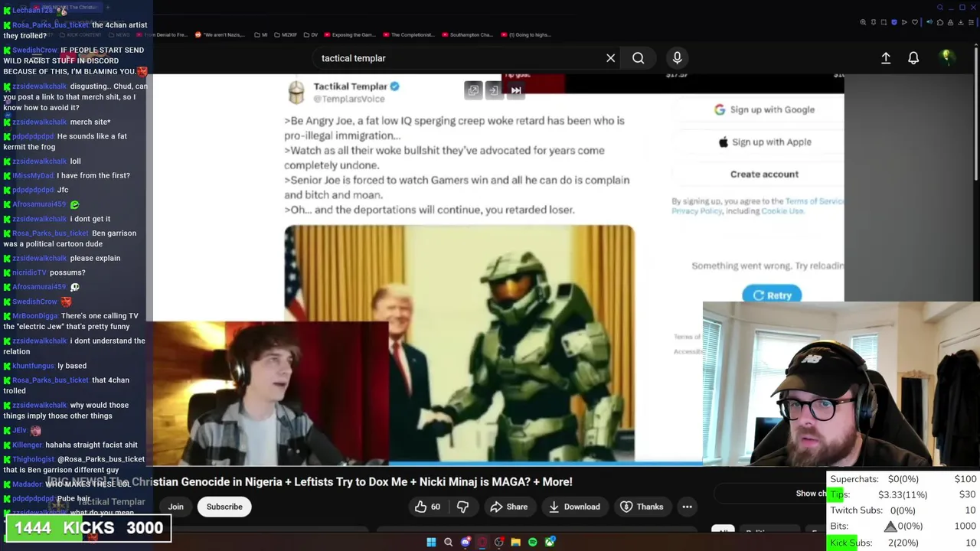Click the Thanks button
980x551 pixels.
642,507
